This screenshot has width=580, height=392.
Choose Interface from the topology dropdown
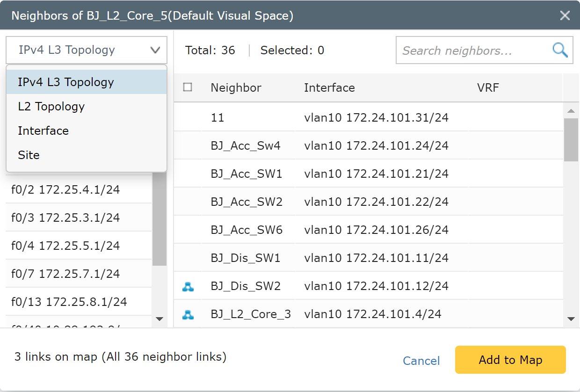point(43,131)
